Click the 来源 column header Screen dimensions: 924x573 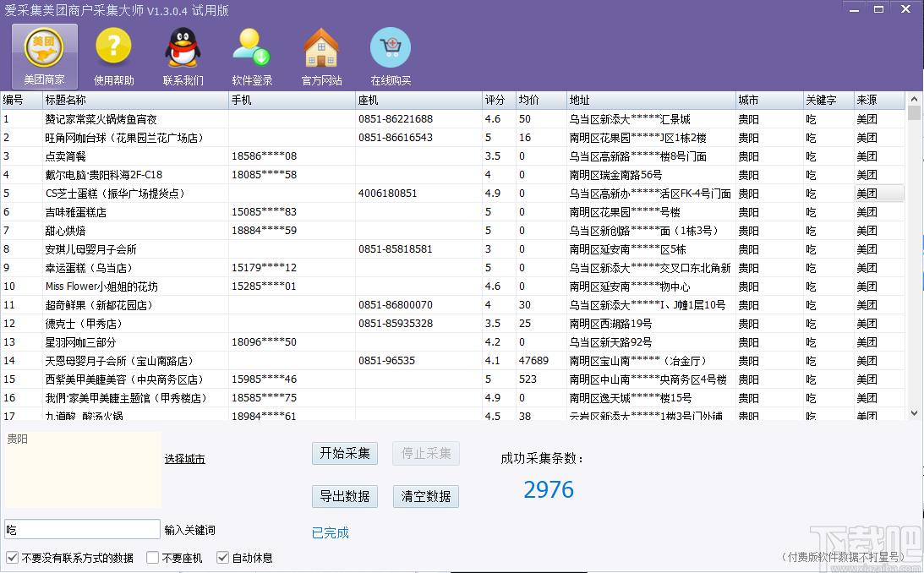pyautogui.click(x=879, y=100)
